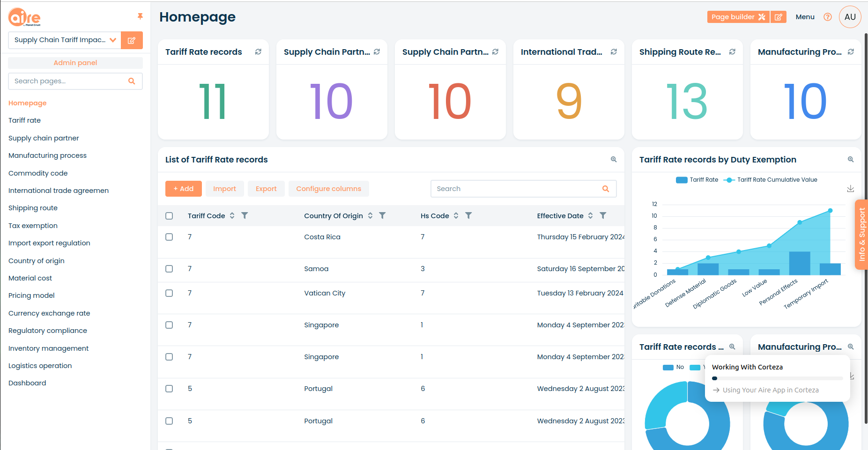This screenshot has height=450, width=868.
Task: Refresh the Shipping Route records card
Action: [732, 52]
